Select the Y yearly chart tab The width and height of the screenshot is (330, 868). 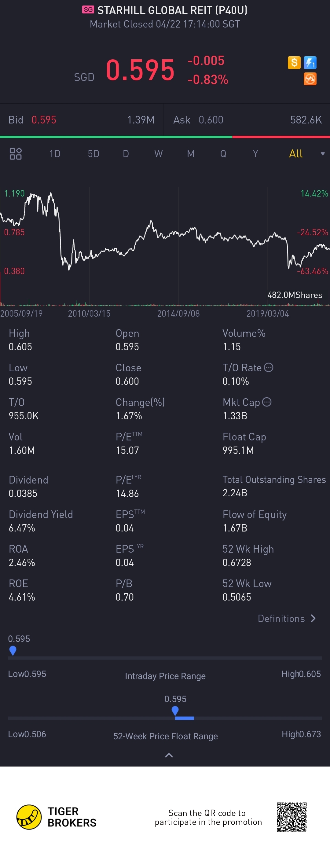pos(255,154)
